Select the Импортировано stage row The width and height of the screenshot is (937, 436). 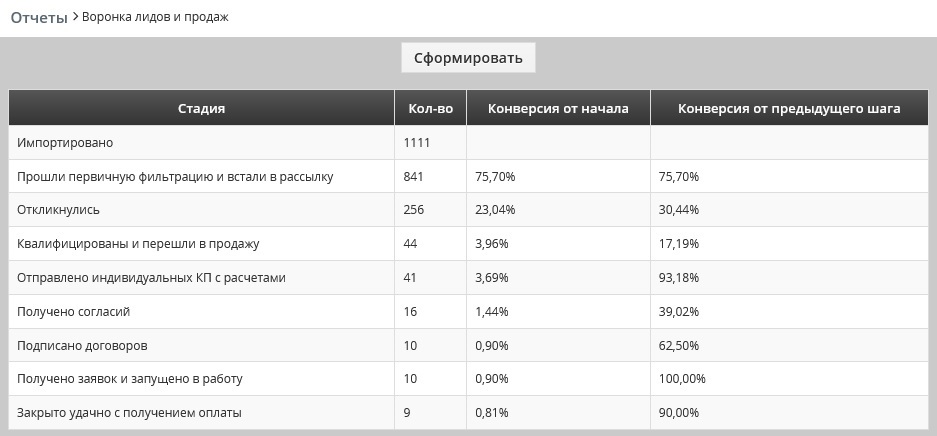pos(468,143)
